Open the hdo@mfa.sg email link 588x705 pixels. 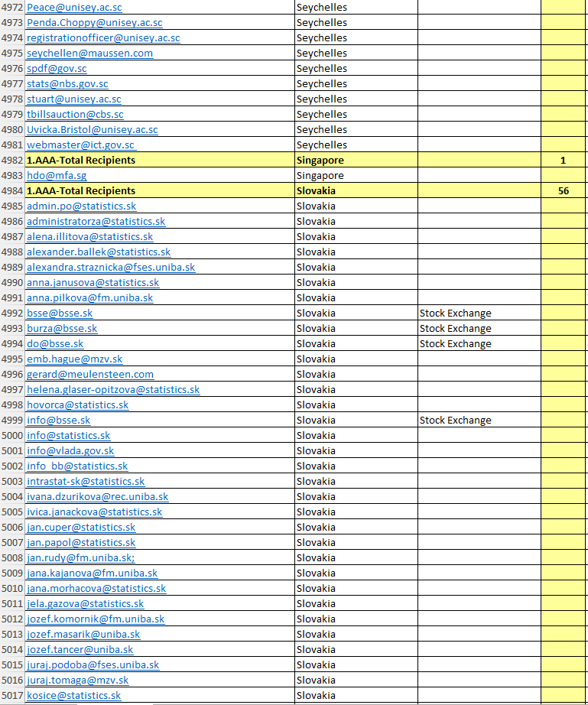click(57, 175)
